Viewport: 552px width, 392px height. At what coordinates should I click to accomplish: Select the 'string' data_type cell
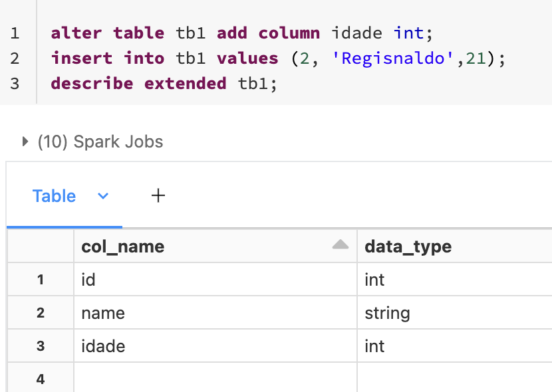454,312
